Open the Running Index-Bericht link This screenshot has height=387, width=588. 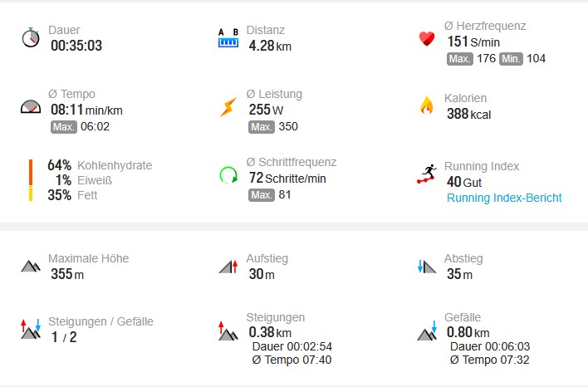[504, 198]
